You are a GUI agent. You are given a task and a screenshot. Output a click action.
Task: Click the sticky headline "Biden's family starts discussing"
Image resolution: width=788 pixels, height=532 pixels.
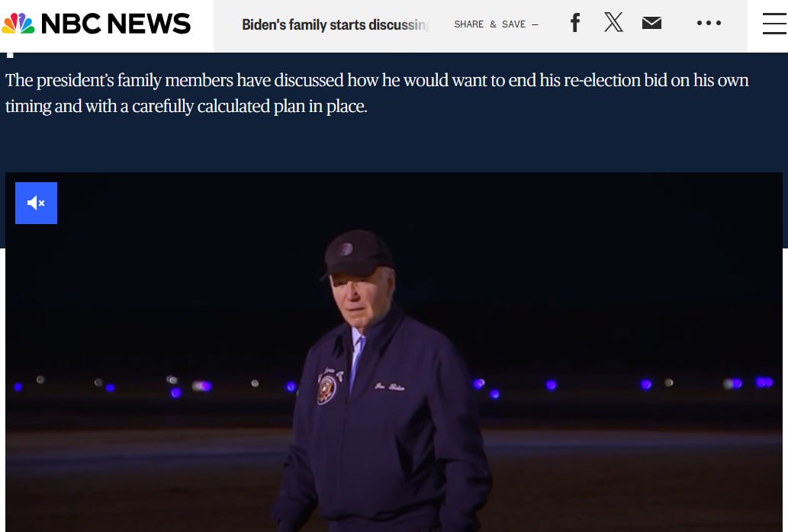point(335,24)
